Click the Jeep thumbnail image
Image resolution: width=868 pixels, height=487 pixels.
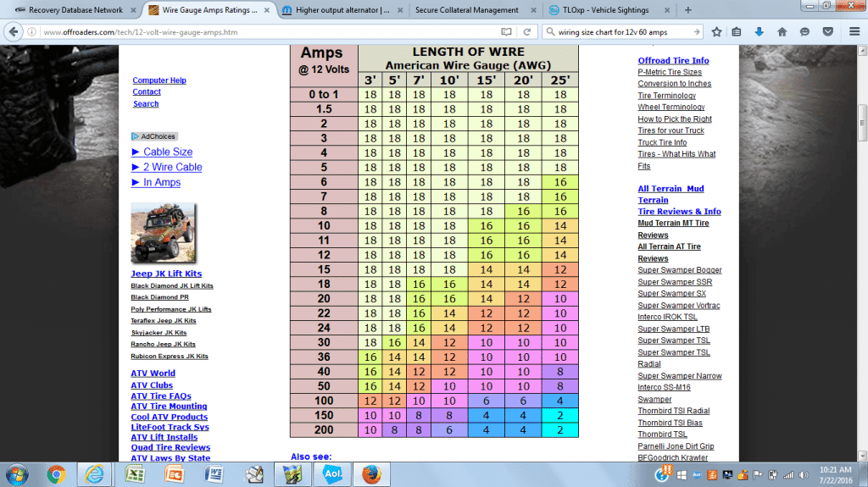click(164, 233)
